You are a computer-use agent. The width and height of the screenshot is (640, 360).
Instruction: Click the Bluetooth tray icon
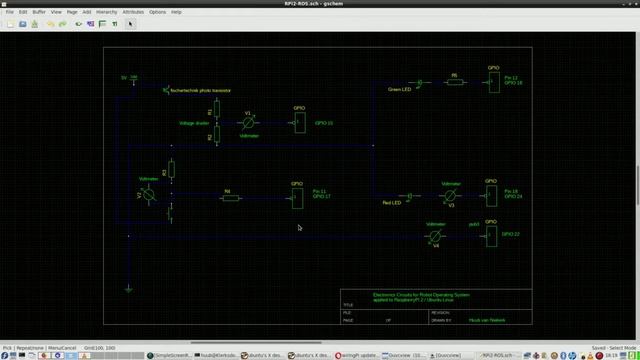pyautogui.click(x=563, y=356)
